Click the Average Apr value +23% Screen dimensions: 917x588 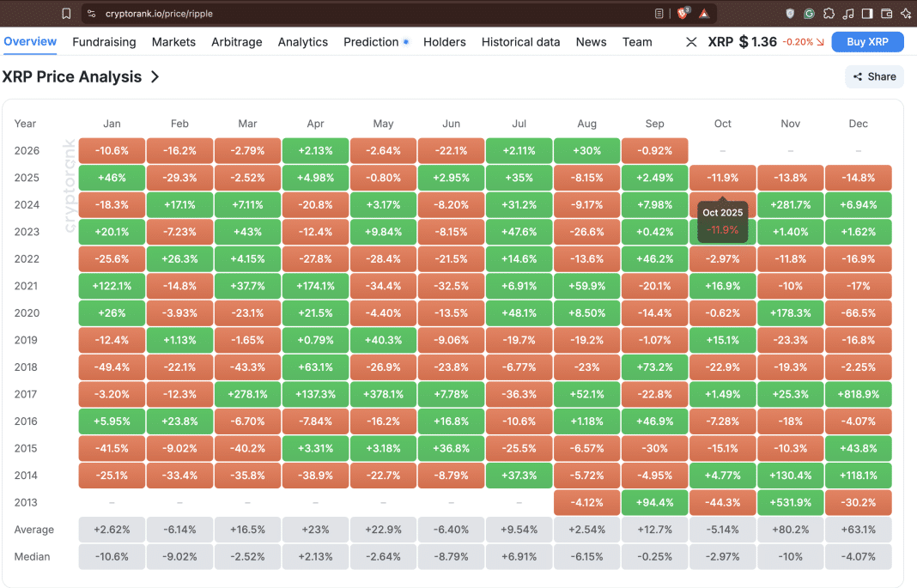point(315,530)
